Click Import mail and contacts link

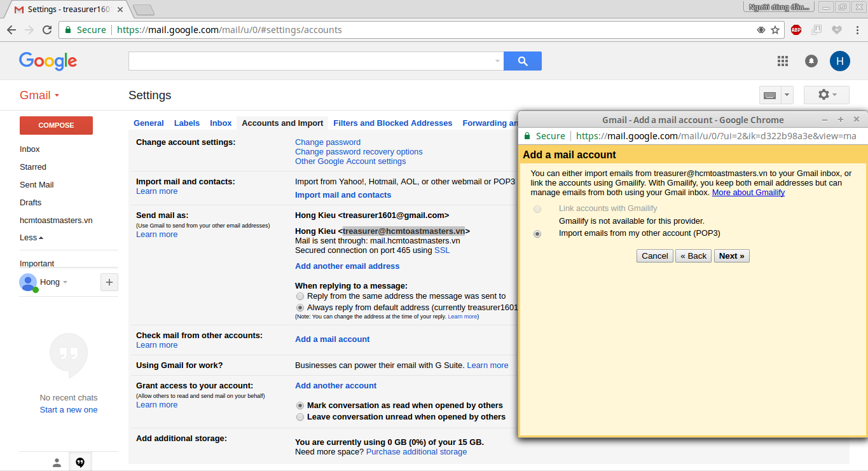coord(343,195)
